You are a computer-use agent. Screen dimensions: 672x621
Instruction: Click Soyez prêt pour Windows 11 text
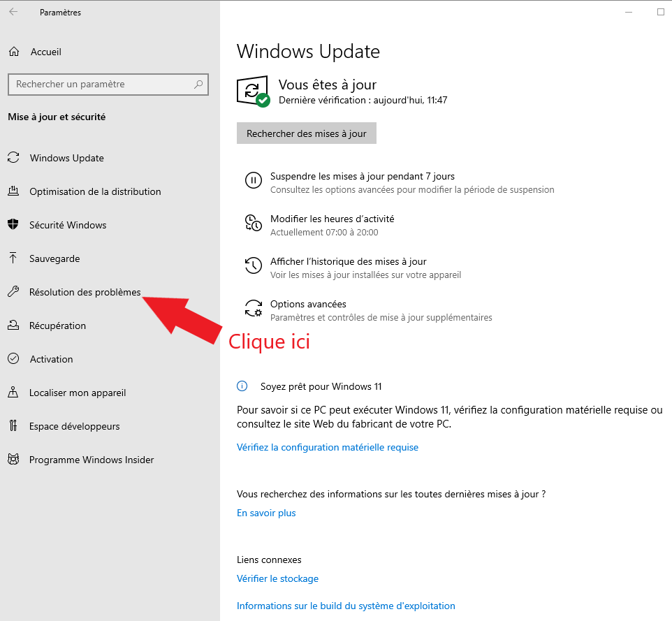(321, 386)
